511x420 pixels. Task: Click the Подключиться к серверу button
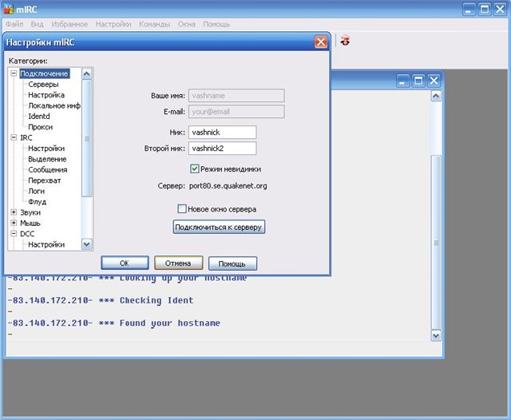click(219, 227)
